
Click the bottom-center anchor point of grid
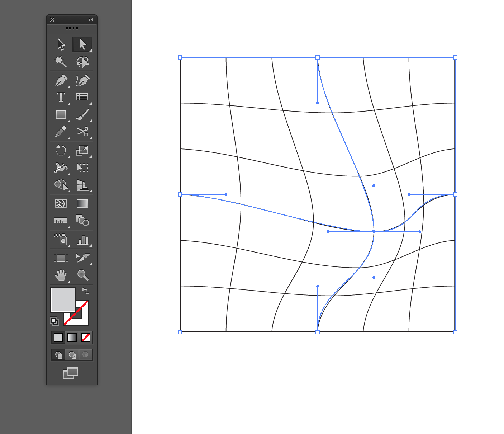click(x=318, y=332)
